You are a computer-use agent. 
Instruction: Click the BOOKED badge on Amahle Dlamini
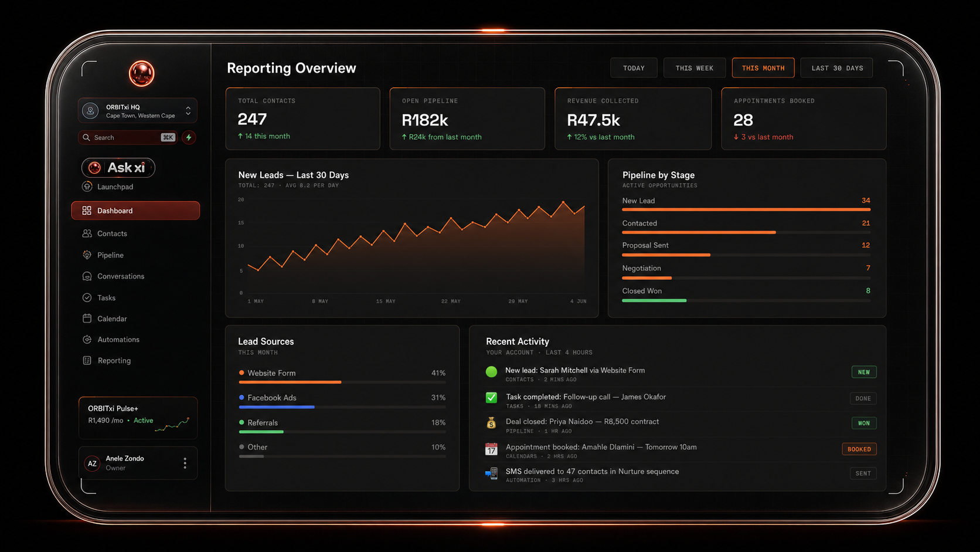point(859,449)
